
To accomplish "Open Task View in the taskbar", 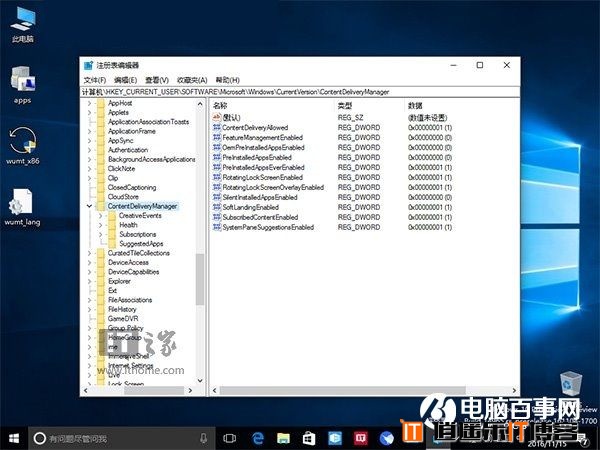I will pyautogui.click(x=229, y=439).
